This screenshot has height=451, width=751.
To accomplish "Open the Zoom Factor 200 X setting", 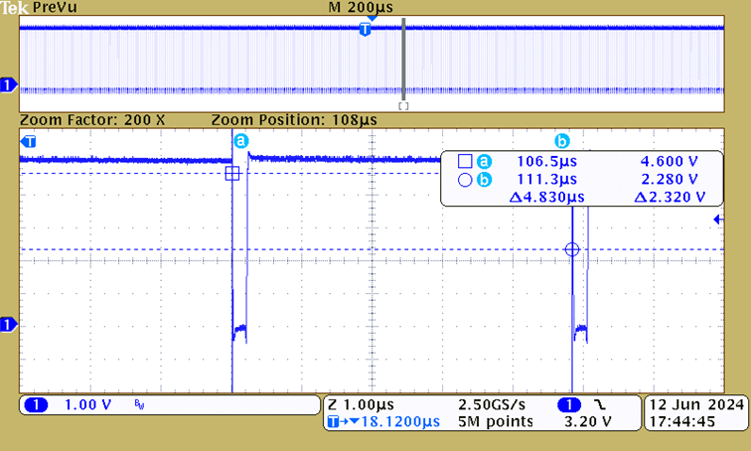I will (x=92, y=120).
